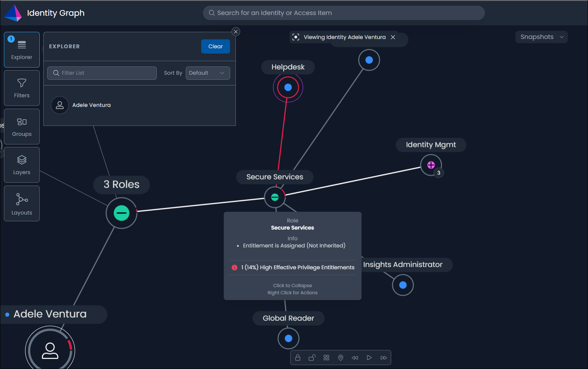Screen dimensions: 588x369
Task: Expand the Identity Mgmt node
Action: (431, 165)
